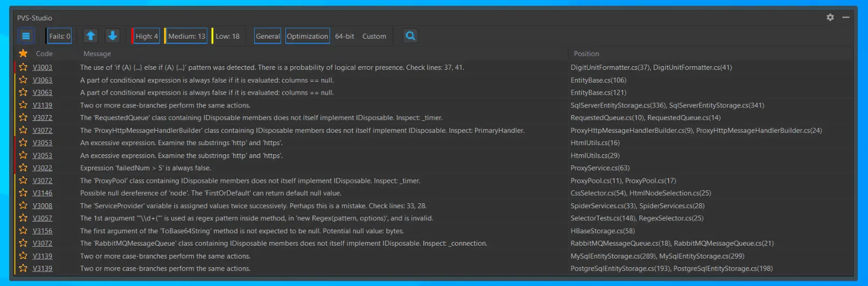Sort by the Position column header

click(586, 54)
